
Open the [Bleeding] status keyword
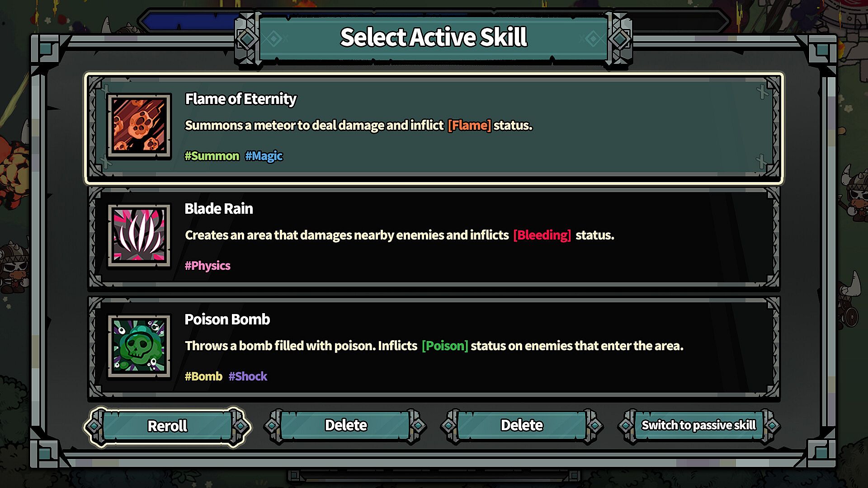(x=542, y=235)
